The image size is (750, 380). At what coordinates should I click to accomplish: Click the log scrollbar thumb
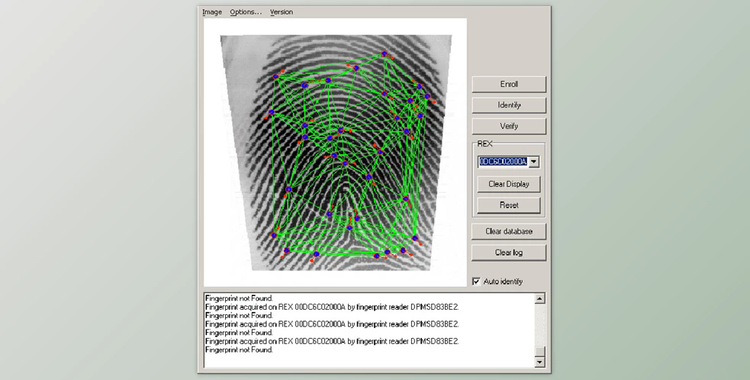tap(540, 352)
